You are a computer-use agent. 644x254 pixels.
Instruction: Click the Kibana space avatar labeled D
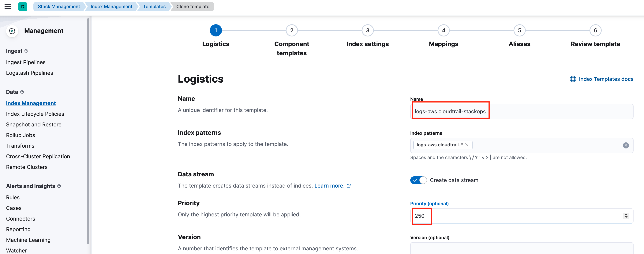click(x=23, y=6)
